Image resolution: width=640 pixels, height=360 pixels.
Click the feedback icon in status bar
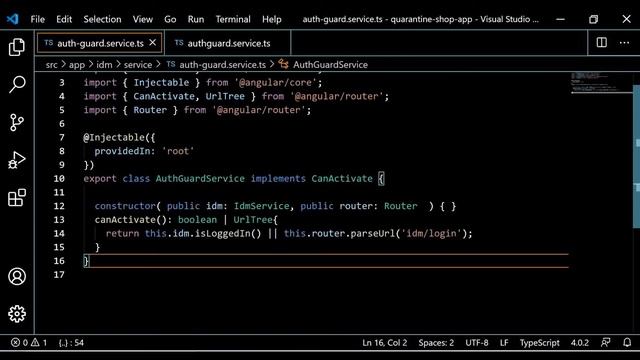pyautogui.click(x=606, y=342)
